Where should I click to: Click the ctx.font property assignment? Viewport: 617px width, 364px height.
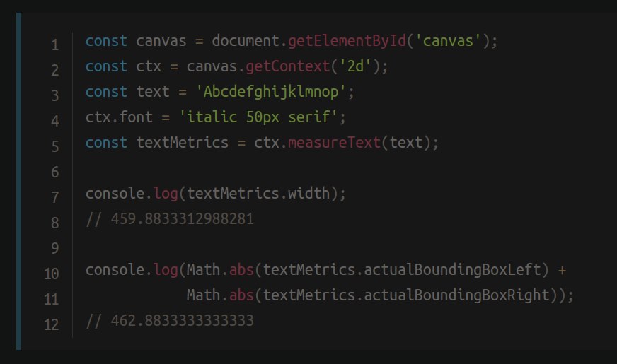(120, 117)
